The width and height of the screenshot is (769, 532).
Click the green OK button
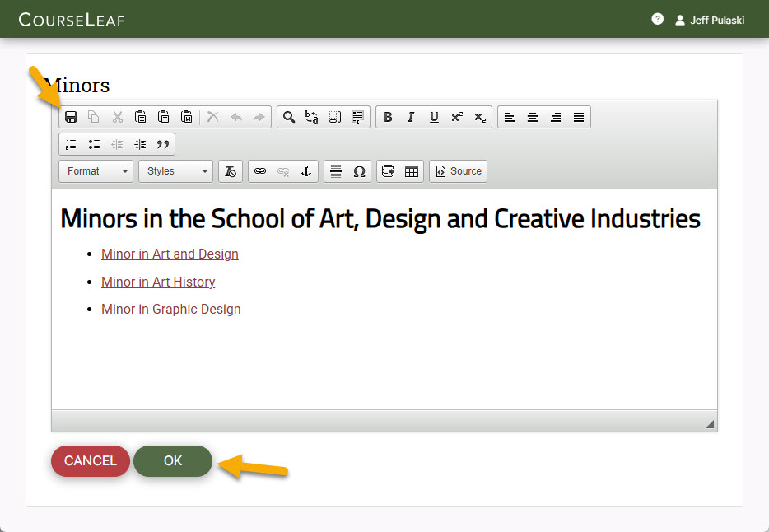coord(173,461)
